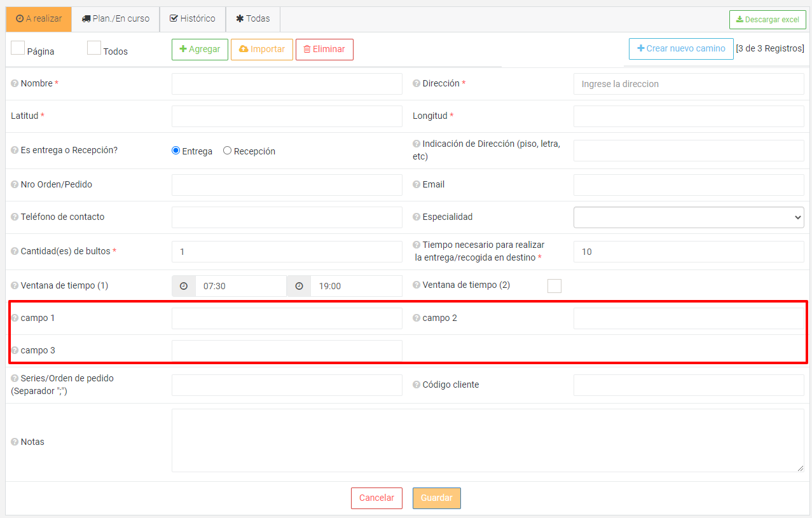Screen dimensions: 812x518
Task: Click the Cancelar button
Action: (376, 498)
